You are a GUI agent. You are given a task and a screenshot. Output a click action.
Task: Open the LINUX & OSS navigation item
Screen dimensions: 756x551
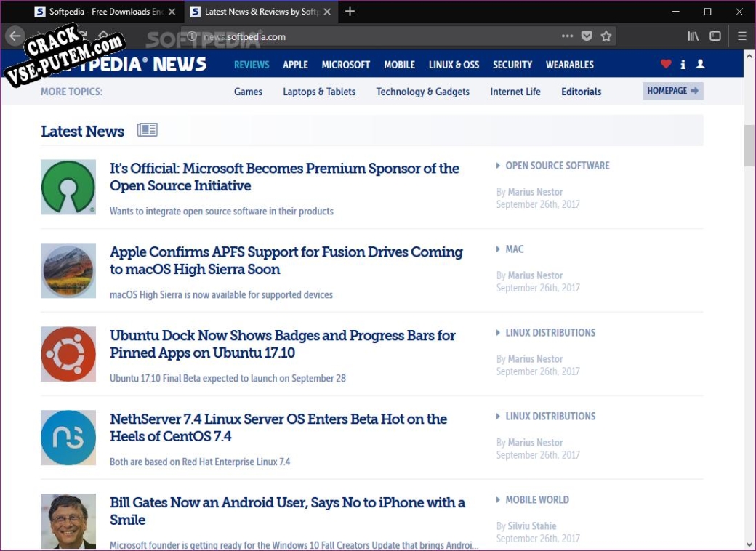tap(454, 65)
